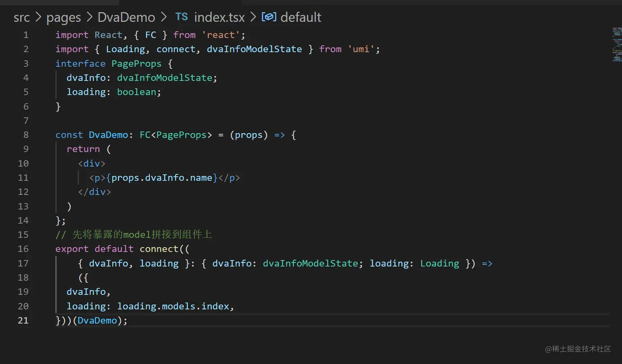Select line number 1 in the gutter
The image size is (622, 364).
[26, 35]
